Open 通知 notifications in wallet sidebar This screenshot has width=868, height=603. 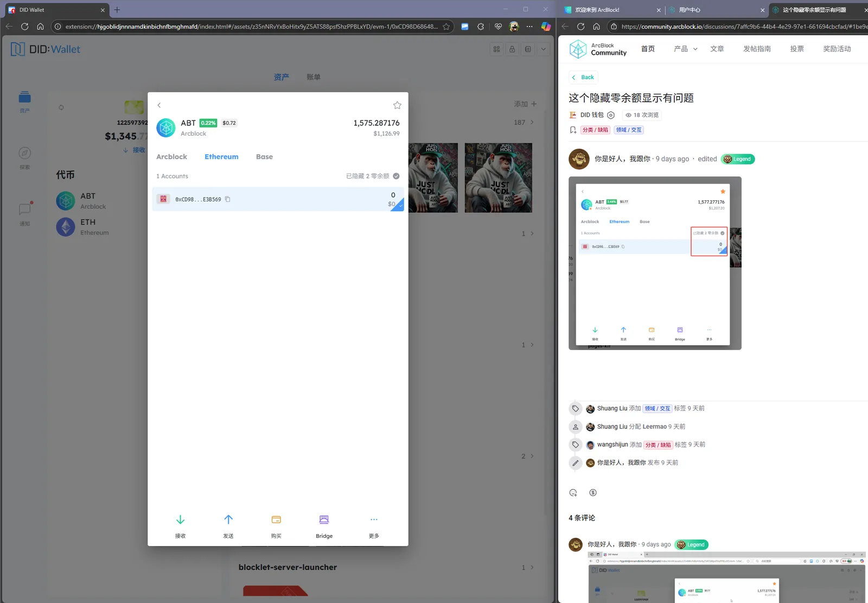pyautogui.click(x=24, y=214)
